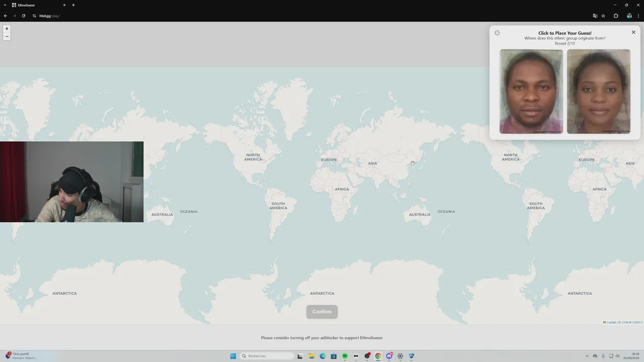Click the microphone tray icon
Viewport: 644px width, 362px height.
603,356
